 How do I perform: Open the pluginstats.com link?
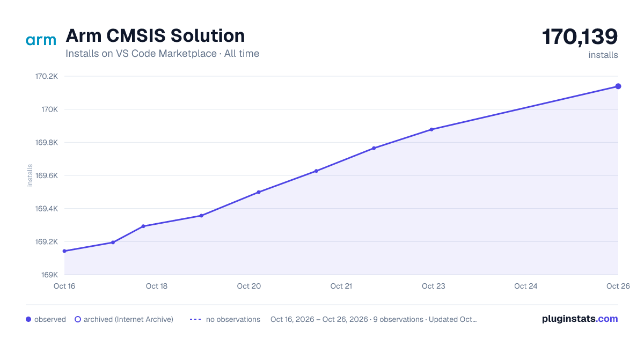coord(580,319)
